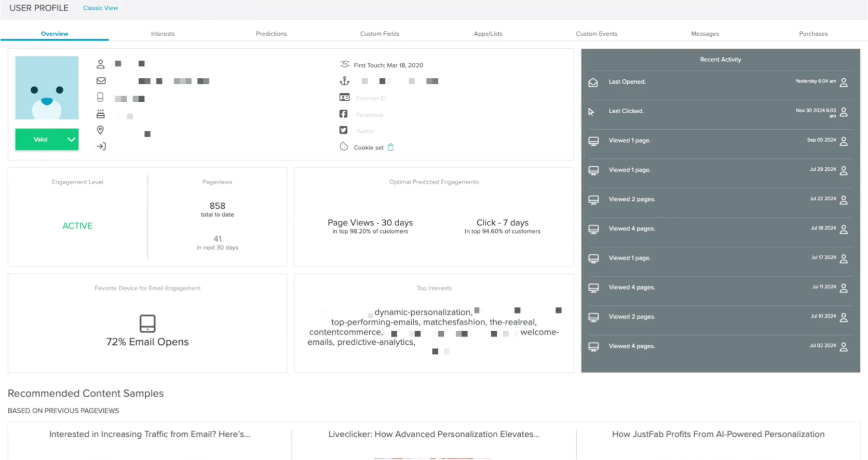Click the Recent Activity header
Viewport: 868px width, 460px height.
[x=721, y=59]
